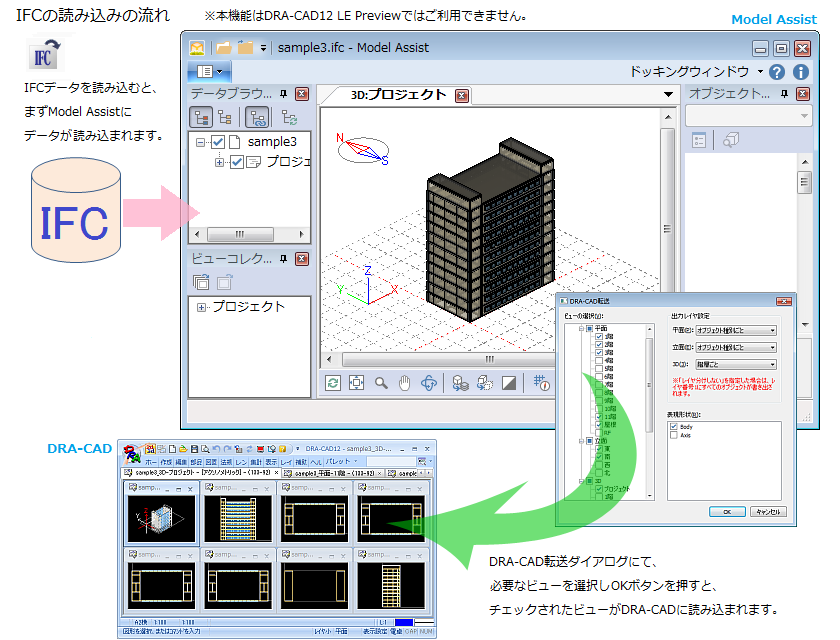Expand the プロジェクト node under sample3
The width and height of the screenshot is (840, 640).
[219, 162]
